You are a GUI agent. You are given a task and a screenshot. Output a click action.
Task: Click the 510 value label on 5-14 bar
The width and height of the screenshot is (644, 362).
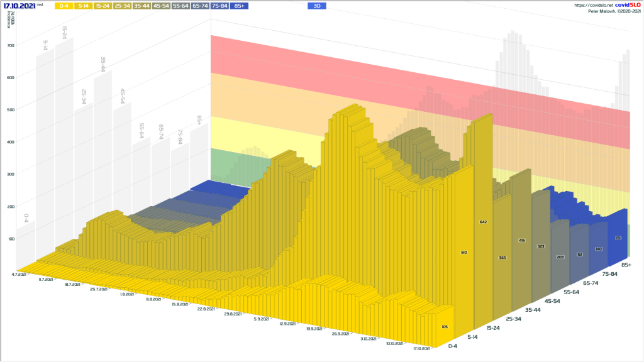pyautogui.click(x=464, y=252)
